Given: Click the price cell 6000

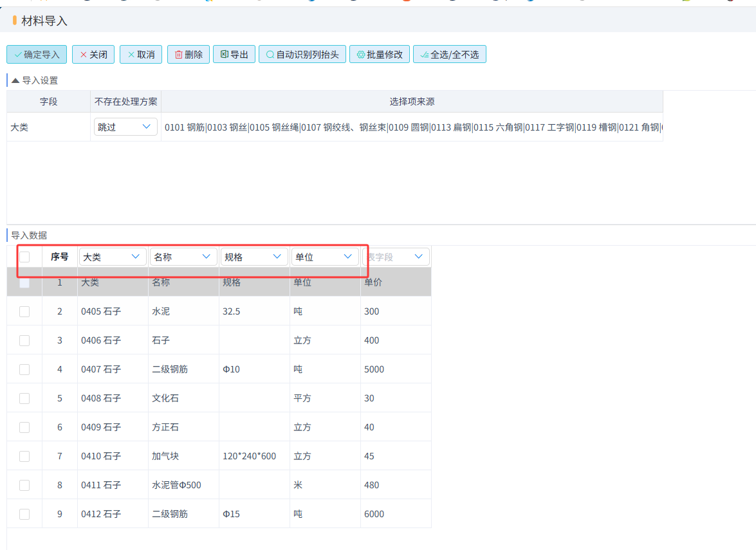Looking at the screenshot, I should pyautogui.click(x=396, y=514).
